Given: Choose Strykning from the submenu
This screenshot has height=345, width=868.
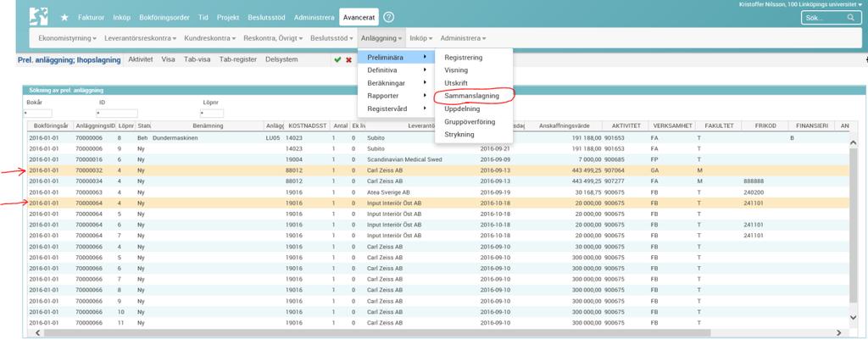Looking at the screenshot, I should tap(459, 134).
